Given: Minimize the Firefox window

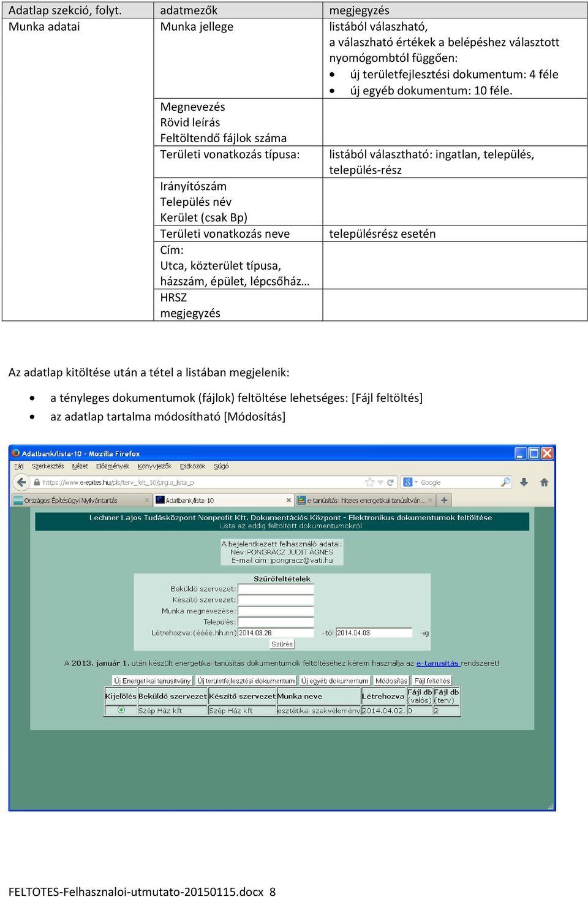Looking at the screenshot, I should [x=521, y=453].
